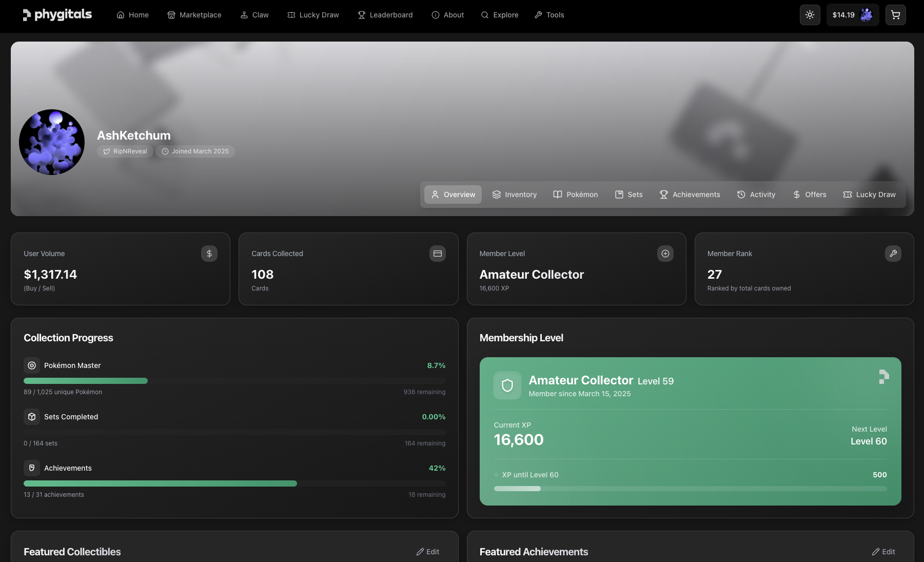Toggle the light/dark theme sun icon

pos(810,15)
